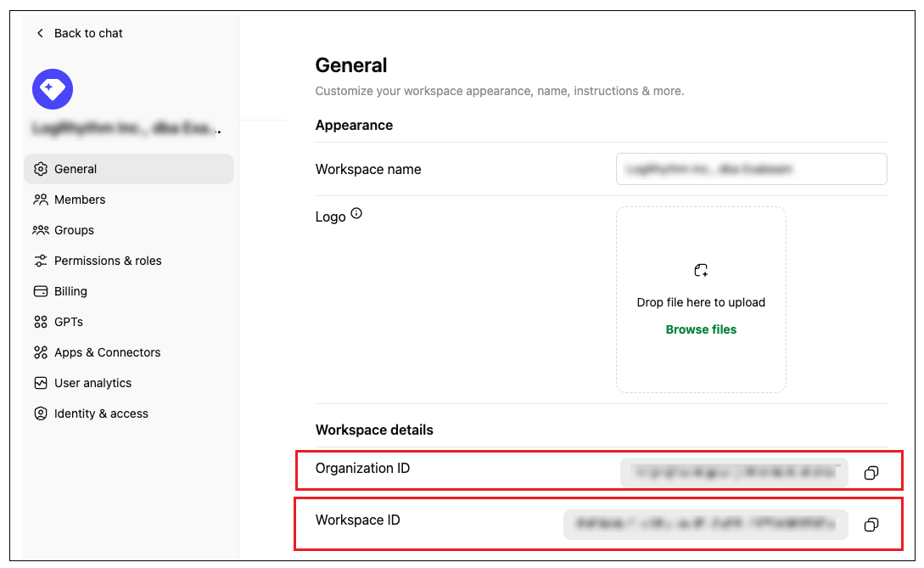This screenshot has height=568, width=924.
Task: Copy the Organization ID
Action: 871,473
